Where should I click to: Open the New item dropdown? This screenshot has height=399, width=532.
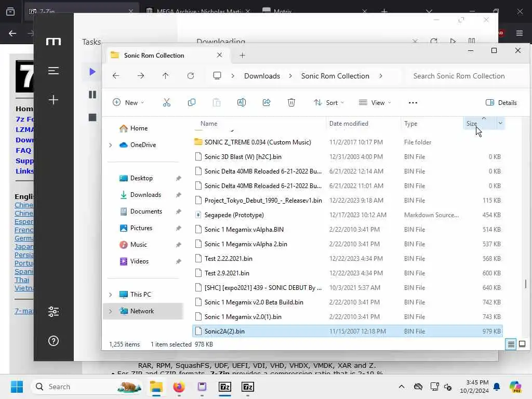pyautogui.click(x=128, y=102)
